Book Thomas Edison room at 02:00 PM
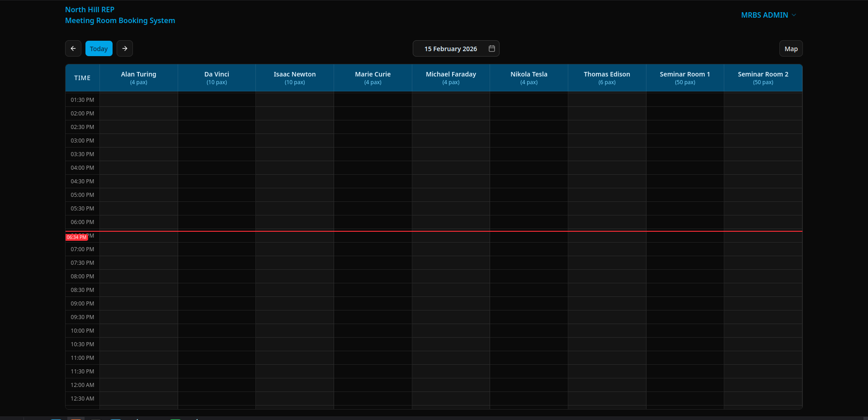 607,114
